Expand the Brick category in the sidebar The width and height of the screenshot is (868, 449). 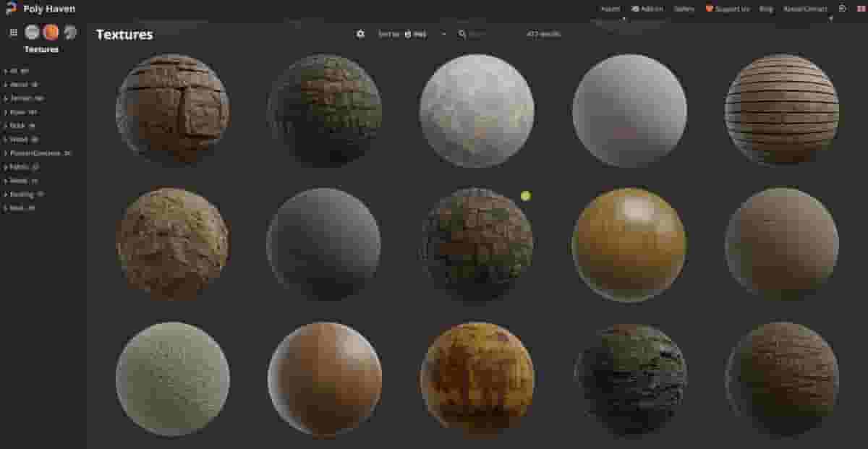(22, 125)
